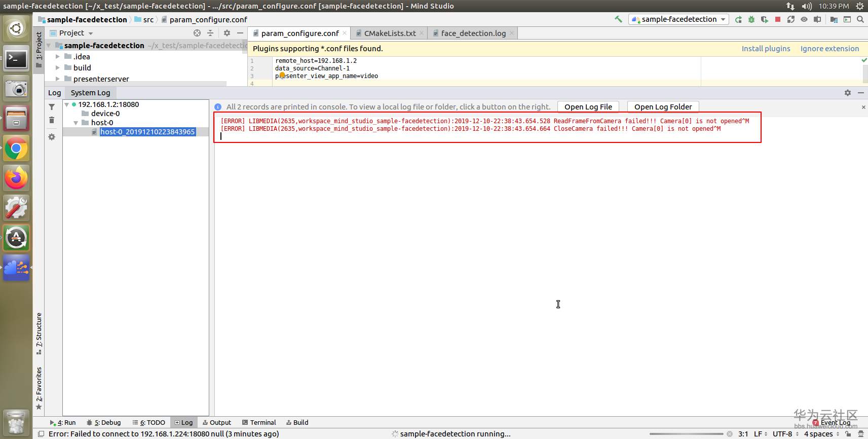Viewport: 868px width, 439px height.
Task: Switch to the face_detection.log editor tab
Action: (x=473, y=33)
